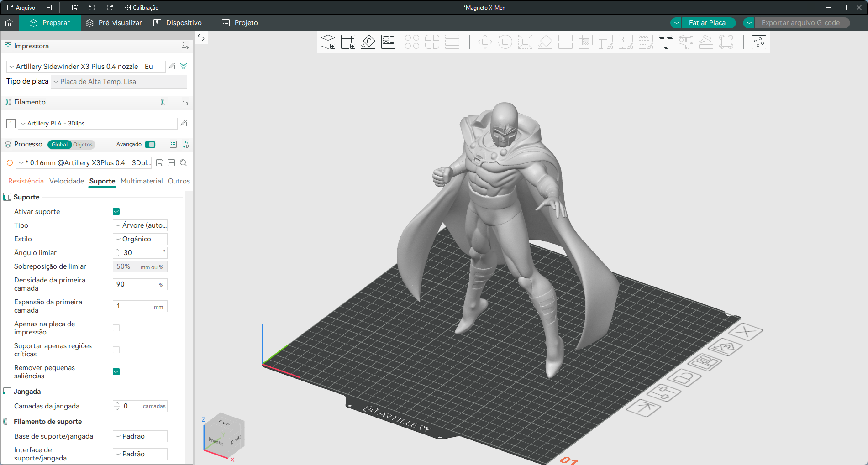Select the Text shape T tool
The height and width of the screenshot is (465, 868).
(x=666, y=42)
